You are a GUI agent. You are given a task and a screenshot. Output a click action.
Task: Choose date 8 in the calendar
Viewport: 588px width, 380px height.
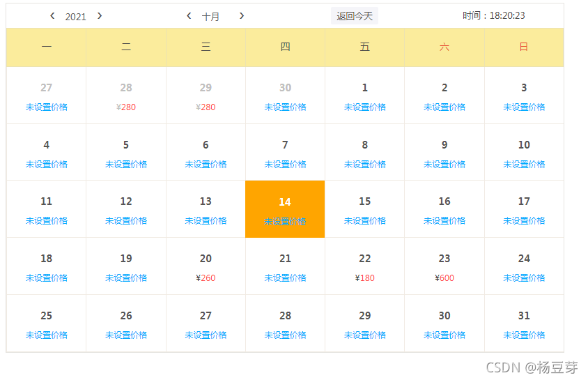click(x=364, y=152)
